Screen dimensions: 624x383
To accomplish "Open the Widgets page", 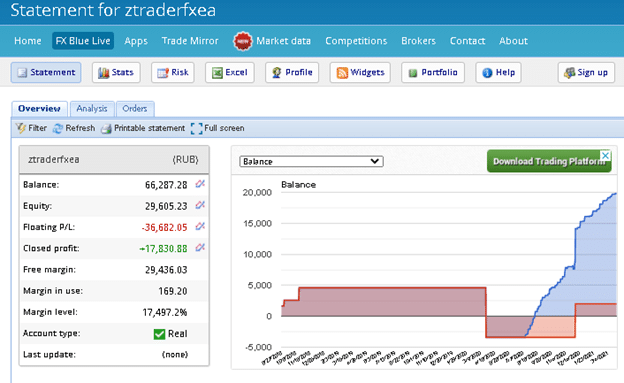I will click(360, 72).
